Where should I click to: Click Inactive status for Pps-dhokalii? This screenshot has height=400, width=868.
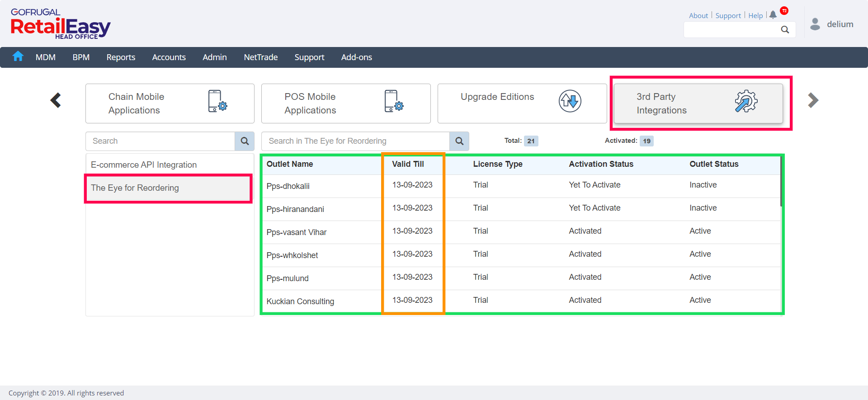703,185
